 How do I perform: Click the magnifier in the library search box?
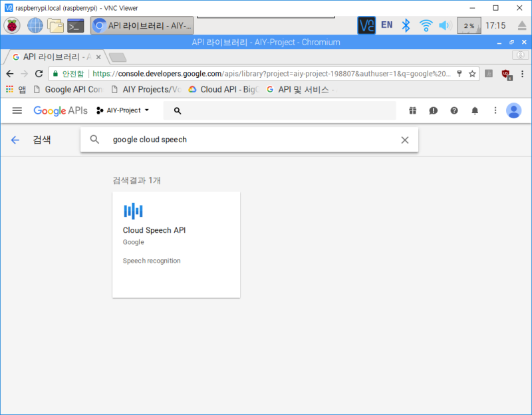click(x=94, y=140)
